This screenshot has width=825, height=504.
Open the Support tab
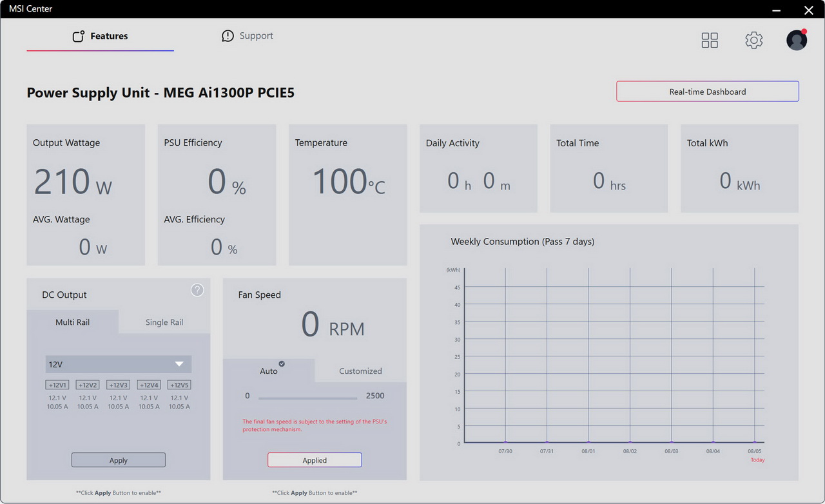(x=247, y=36)
